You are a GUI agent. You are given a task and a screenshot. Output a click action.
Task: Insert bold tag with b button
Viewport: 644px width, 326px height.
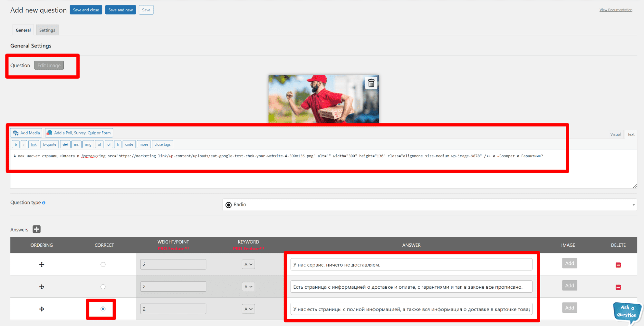(x=16, y=144)
